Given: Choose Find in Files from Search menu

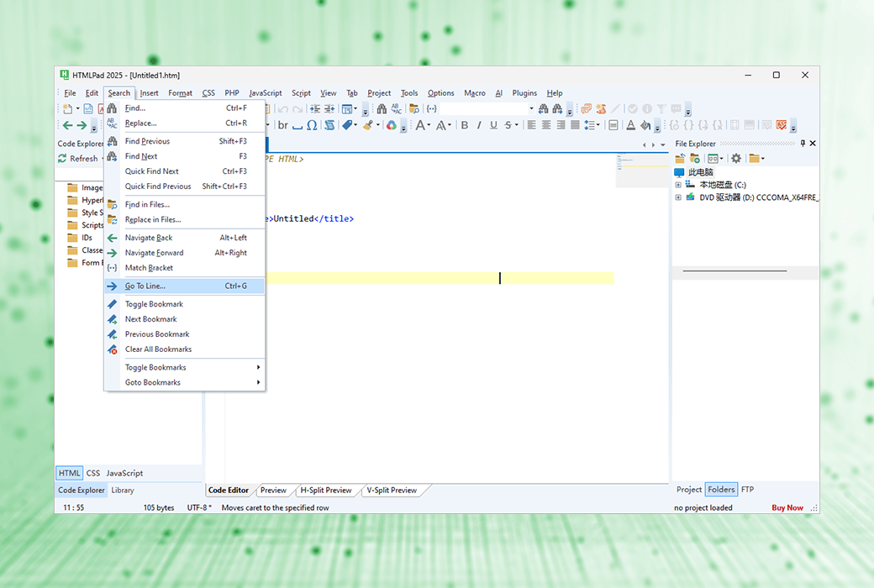Looking at the screenshot, I should (185, 205).
